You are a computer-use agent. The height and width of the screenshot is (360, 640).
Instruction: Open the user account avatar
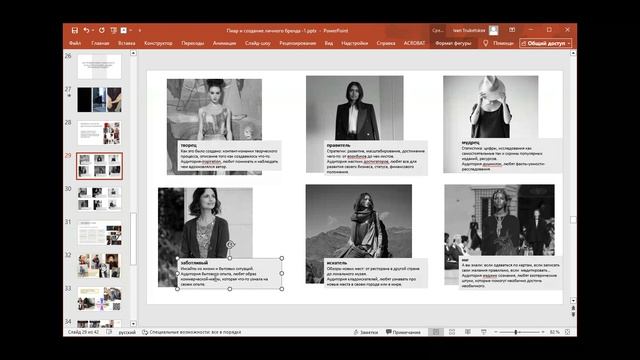(493, 30)
